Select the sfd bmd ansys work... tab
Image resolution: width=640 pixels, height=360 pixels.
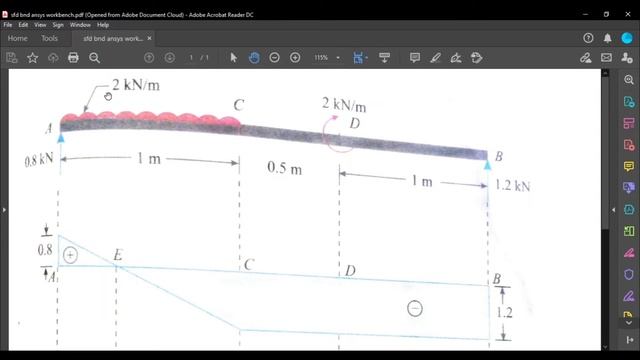[x=113, y=38]
